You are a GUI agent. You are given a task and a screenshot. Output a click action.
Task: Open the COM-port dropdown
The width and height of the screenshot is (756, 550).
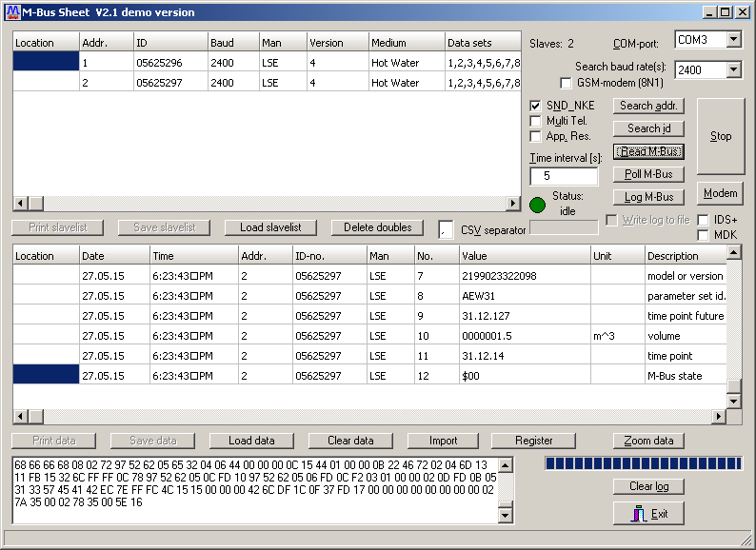tap(732, 40)
